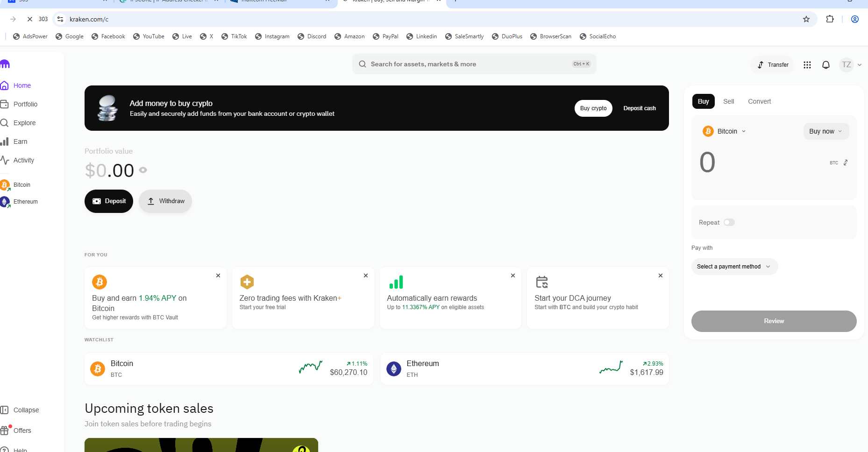Open Start your DCA journey card
This screenshot has height=452, width=868.
[x=598, y=298]
